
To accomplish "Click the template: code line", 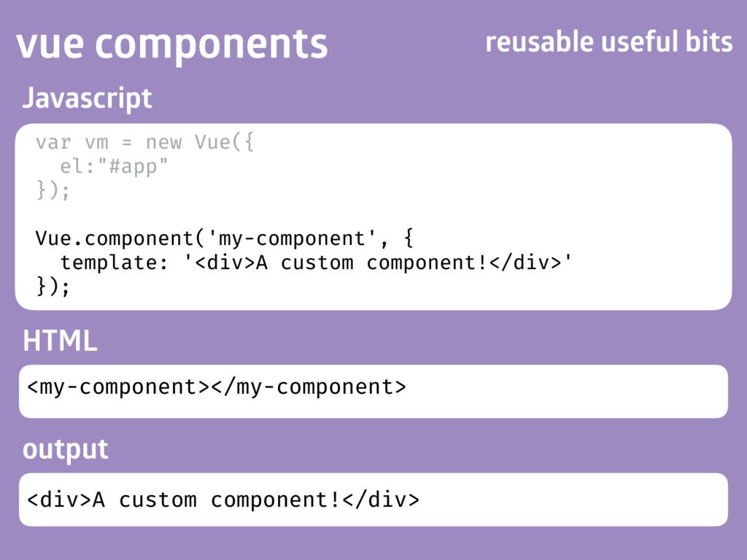I will click(316, 262).
